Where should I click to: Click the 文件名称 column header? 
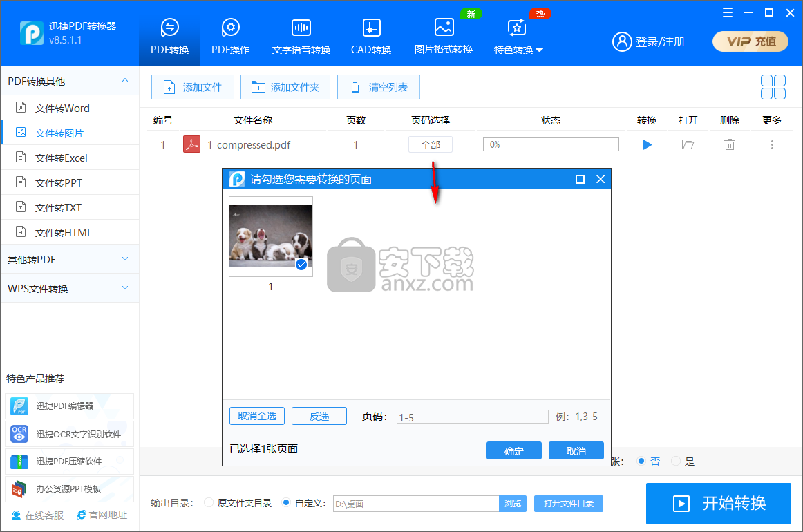252,120
